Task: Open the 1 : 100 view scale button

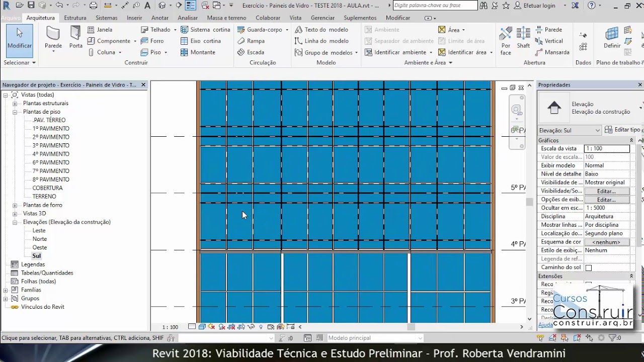Action: pyautogui.click(x=170, y=327)
